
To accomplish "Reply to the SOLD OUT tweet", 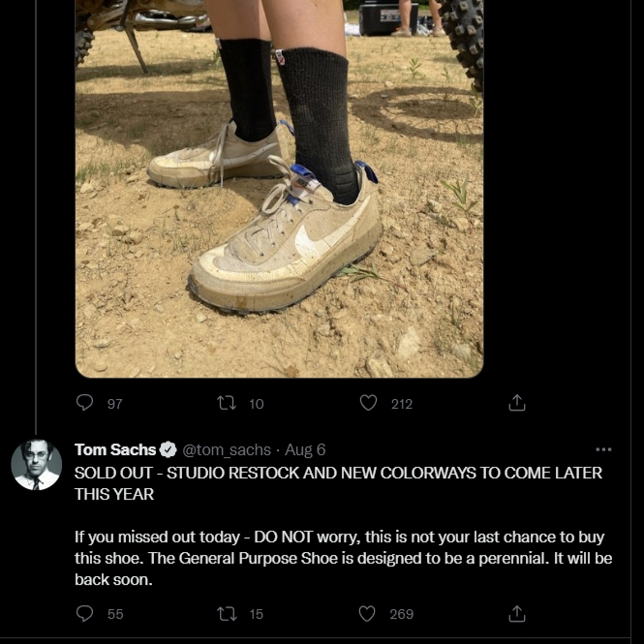I will click(x=84, y=614).
